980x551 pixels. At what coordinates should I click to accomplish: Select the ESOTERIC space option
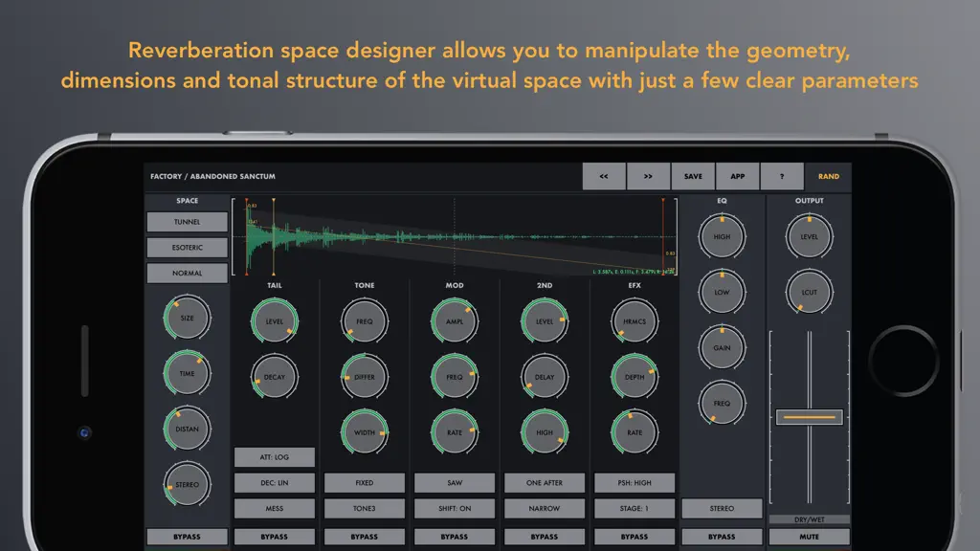pyautogui.click(x=187, y=248)
